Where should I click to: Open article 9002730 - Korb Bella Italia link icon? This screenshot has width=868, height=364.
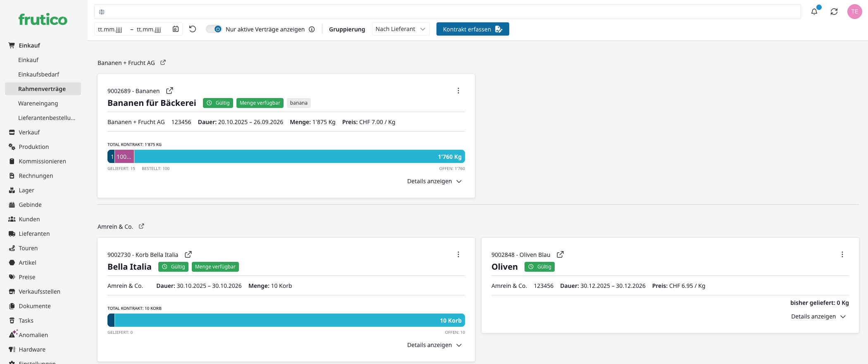tap(188, 254)
